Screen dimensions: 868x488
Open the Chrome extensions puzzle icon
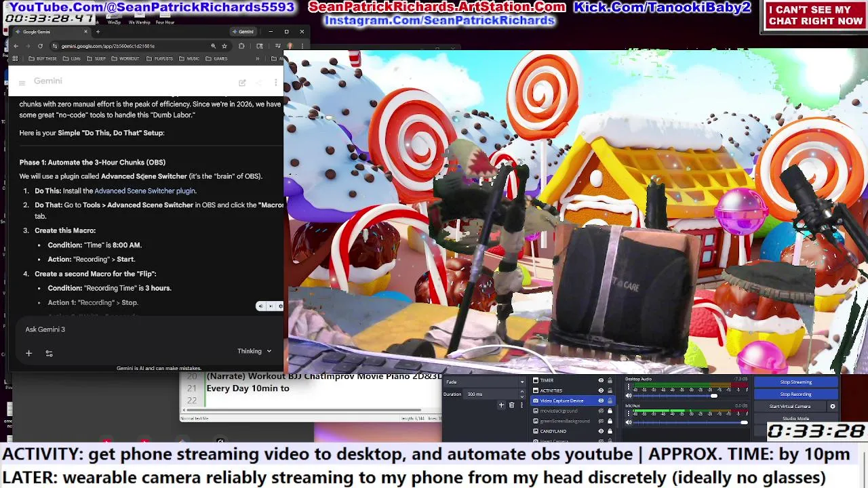[241, 46]
